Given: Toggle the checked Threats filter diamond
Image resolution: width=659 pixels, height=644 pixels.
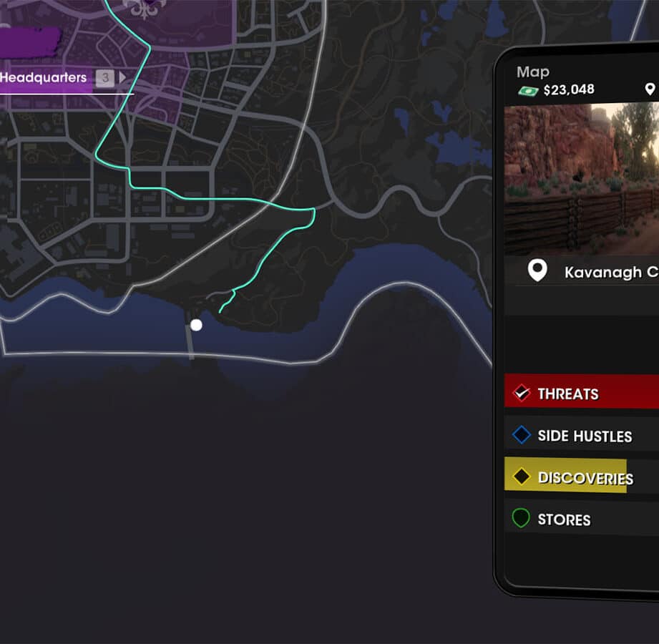Looking at the screenshot, I should point(521,393).
